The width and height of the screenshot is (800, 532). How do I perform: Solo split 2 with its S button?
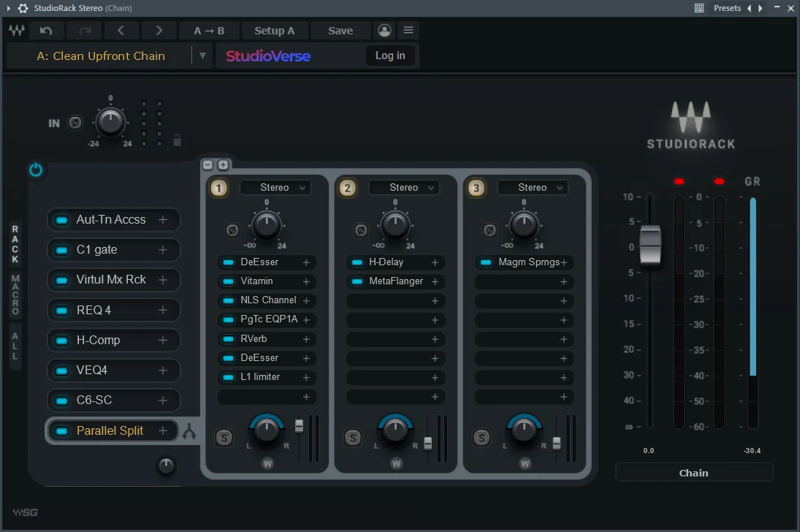[x=352, y=438]
